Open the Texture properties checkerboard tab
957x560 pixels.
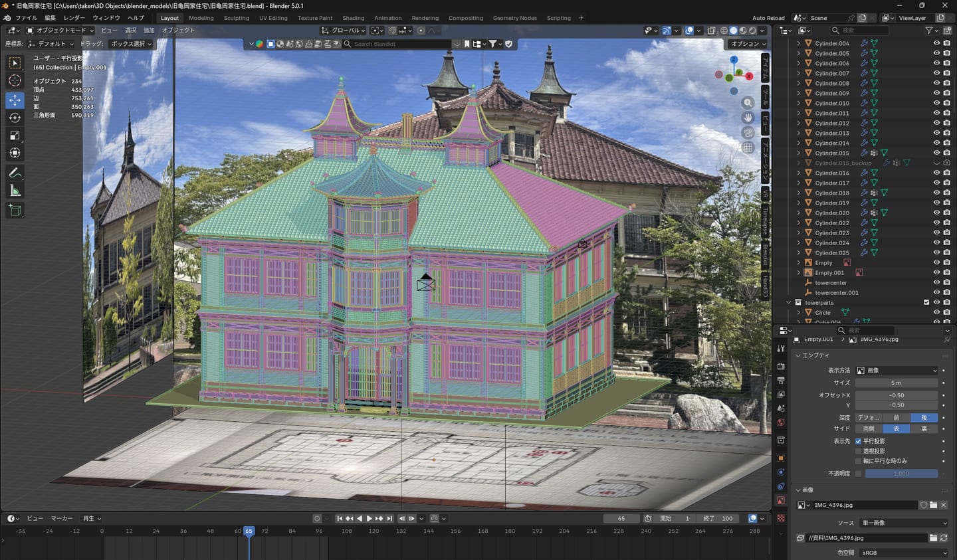click(781, 518)
